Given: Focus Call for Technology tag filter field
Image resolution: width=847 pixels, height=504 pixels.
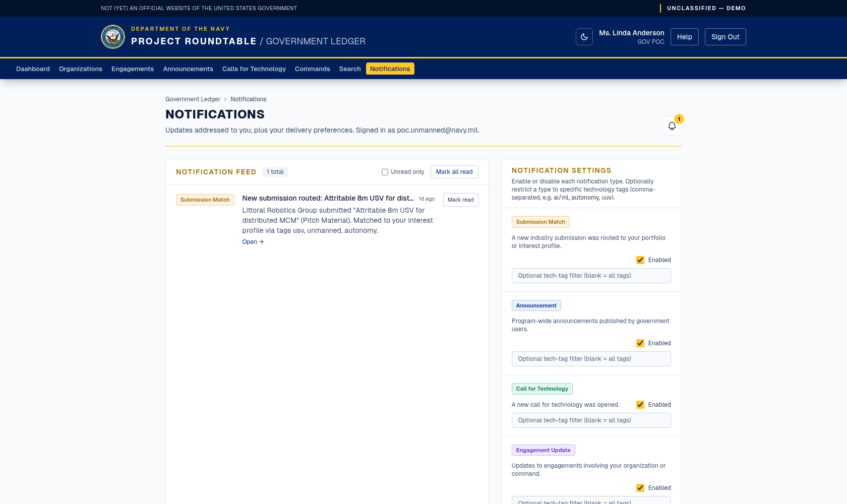Looking at the screenshot, I should tap(591, 420).
